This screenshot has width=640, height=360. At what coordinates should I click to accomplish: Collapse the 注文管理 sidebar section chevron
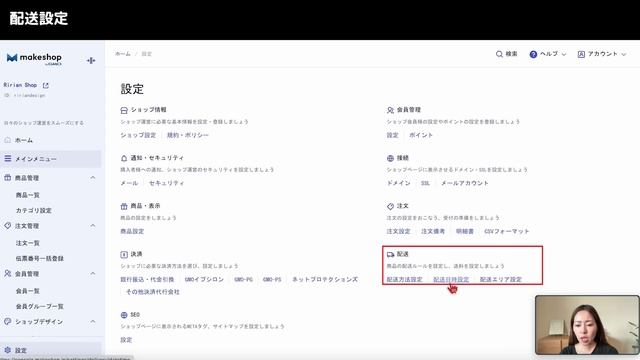(x=93, y=225)
